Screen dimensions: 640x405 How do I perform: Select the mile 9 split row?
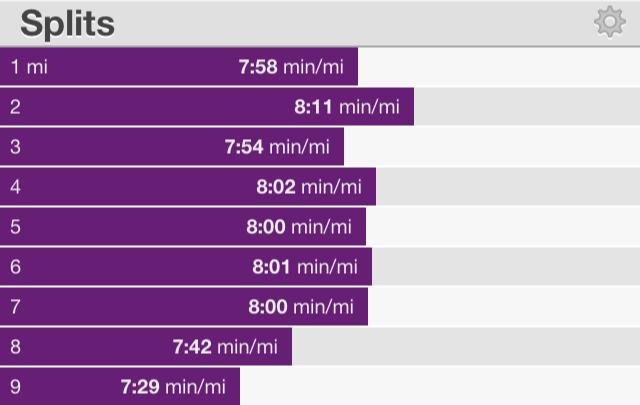tap(320, 386)
